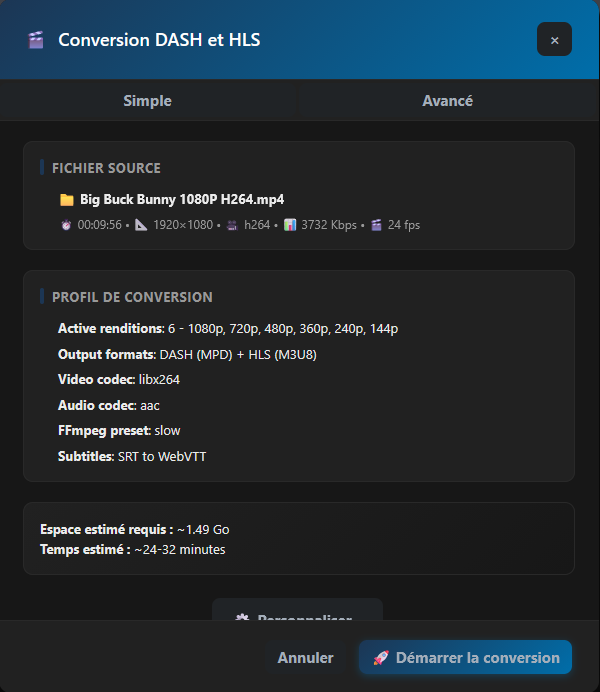Click the 1920×1080 resolution value
Image resolution: width=600 pixels, height=692 pixels.
[183, 225]
